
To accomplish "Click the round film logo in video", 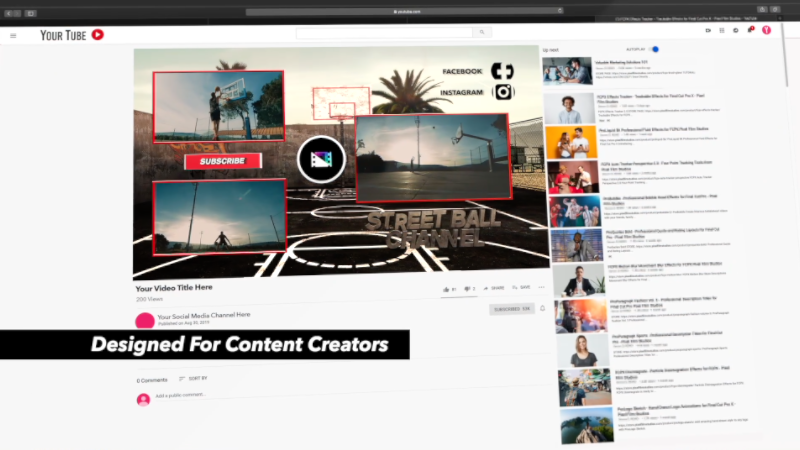I will [x=321, y=160].
